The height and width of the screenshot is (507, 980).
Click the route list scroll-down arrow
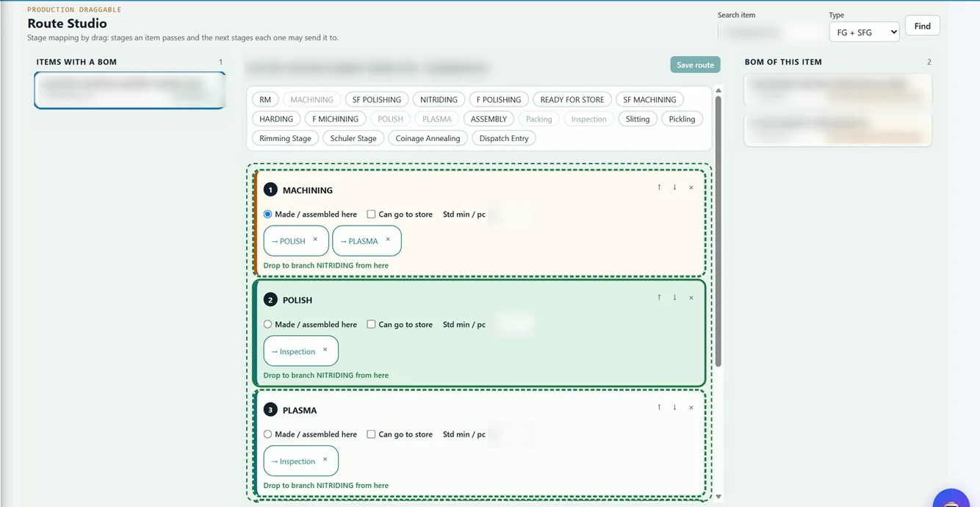[x=718, y=497]
